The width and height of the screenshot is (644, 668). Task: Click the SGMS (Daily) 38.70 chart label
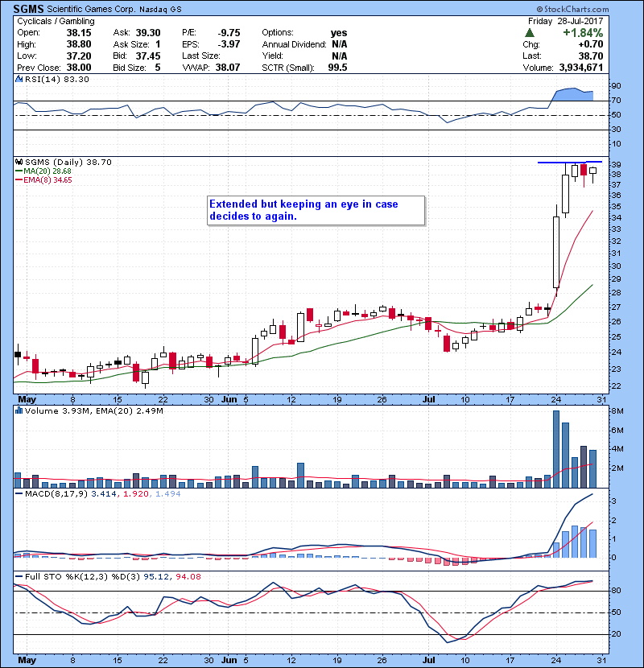pyautogui.click(x=68, y=162)
